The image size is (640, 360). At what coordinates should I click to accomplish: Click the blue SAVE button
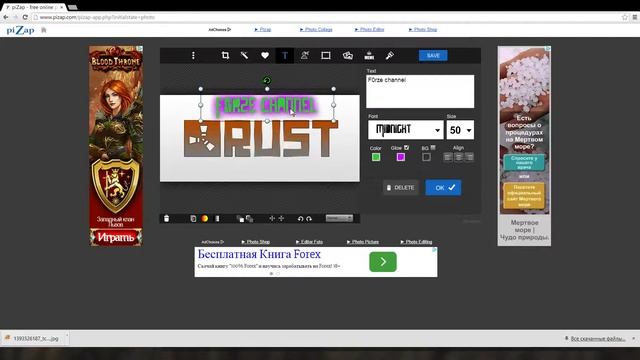point(433,56)
